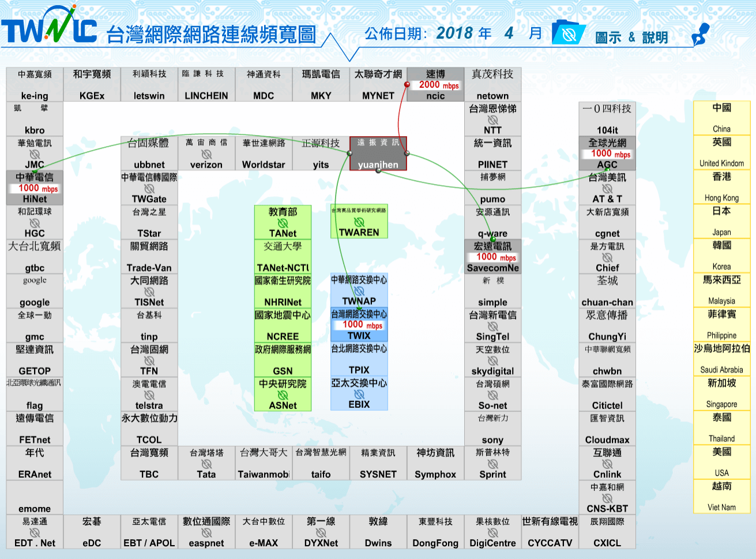Select the CYCCATV 世新有線電視 cell
The height and width of the screenshot is (559, 756).
(550, 532)
